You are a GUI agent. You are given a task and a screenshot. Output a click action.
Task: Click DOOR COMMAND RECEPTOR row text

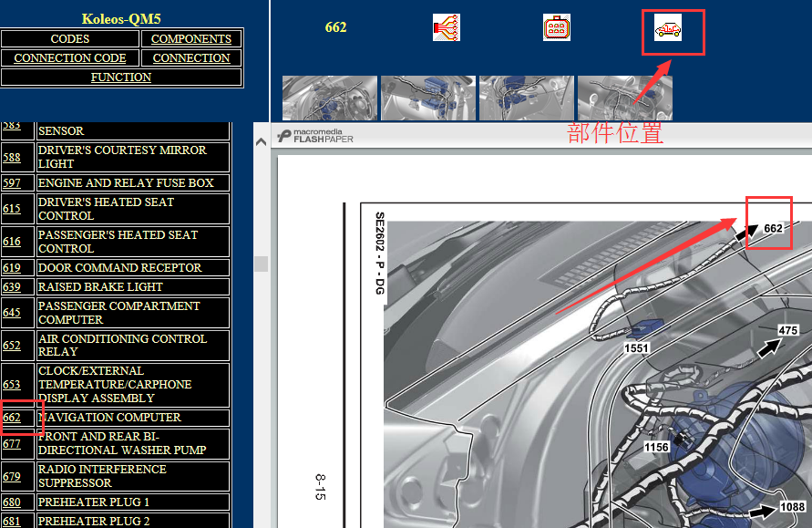pyautogui.click(x=119, y=268)
